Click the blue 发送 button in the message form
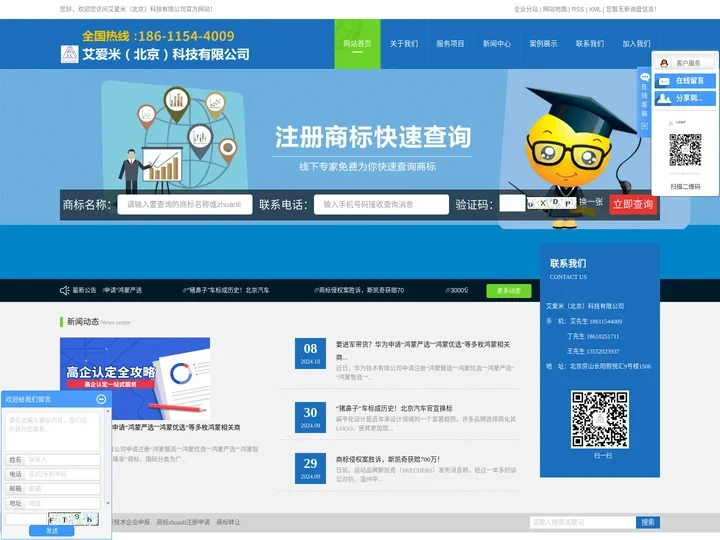720x540 pixels. point(51,531)
